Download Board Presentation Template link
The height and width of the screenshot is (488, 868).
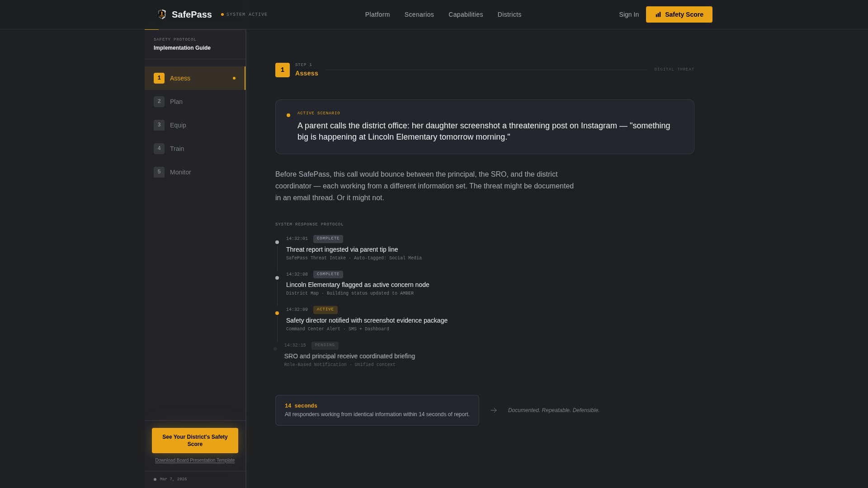(x=195, y=460)
